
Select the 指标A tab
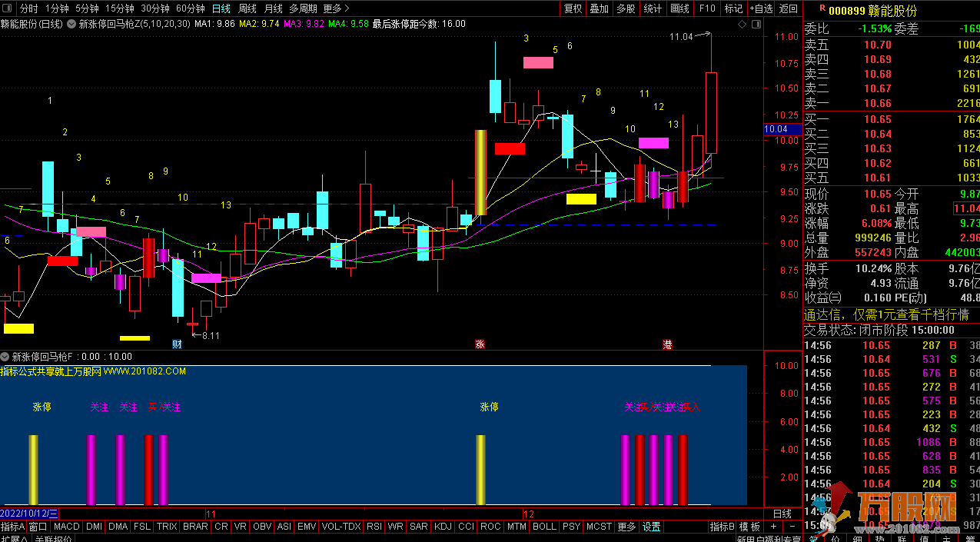click(x=13, y=527)
